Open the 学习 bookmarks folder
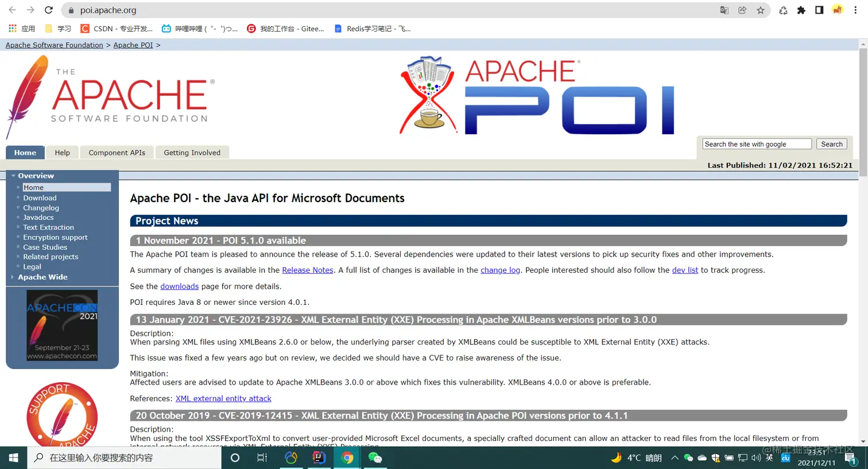The width and height of the screenshot is (868, 469). point(58,29)
